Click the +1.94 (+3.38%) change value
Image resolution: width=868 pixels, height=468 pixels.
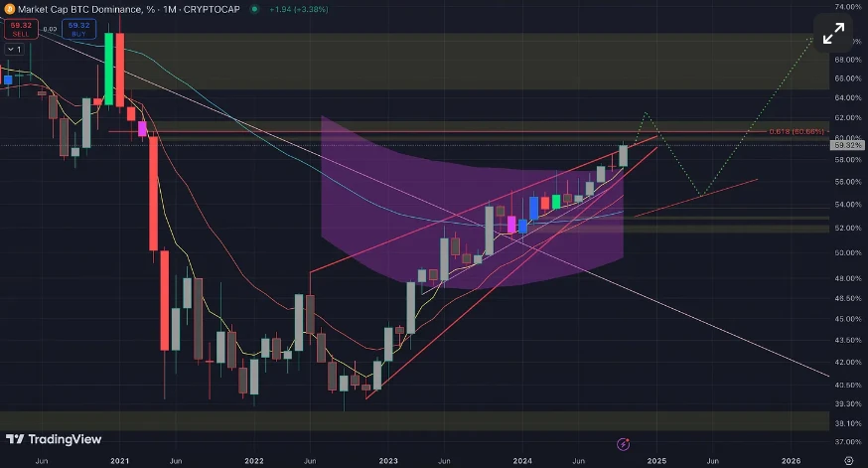(x=299, y=9)
